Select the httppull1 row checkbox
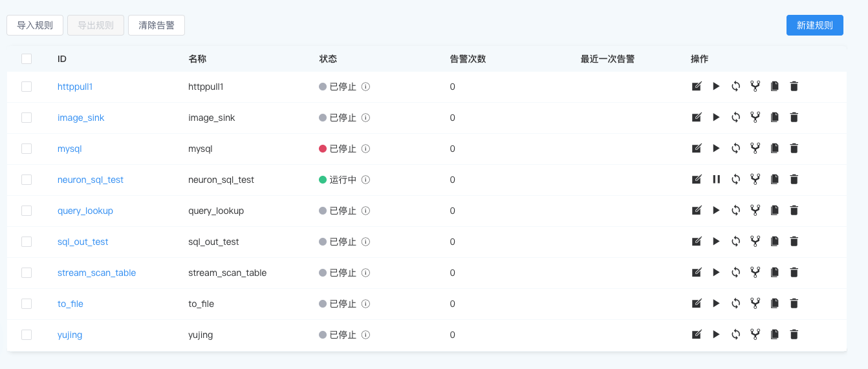The image size is (868, 369). tap(27, 87)
